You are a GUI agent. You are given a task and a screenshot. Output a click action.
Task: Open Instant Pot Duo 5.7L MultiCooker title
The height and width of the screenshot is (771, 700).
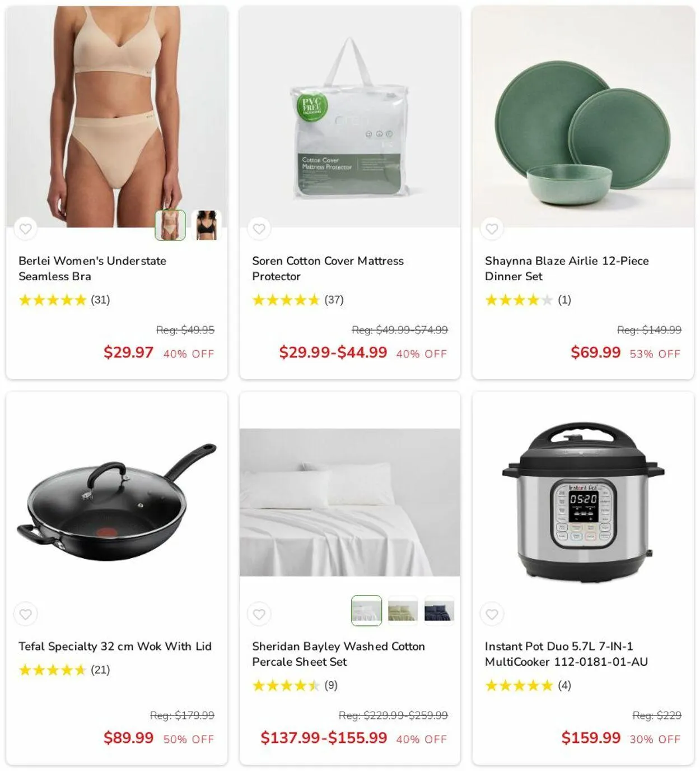click(566, 654)
